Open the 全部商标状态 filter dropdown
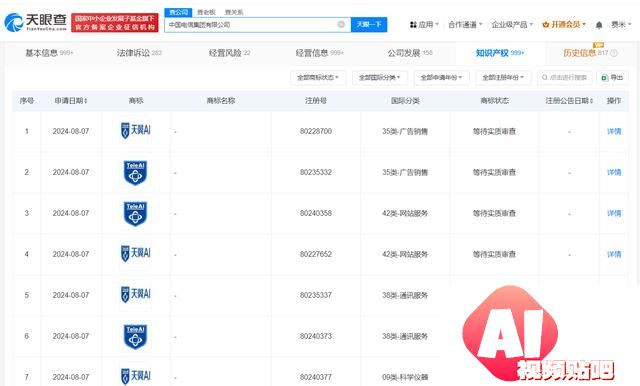The width and height of the screenshot is (640, 386). [318, 78]
